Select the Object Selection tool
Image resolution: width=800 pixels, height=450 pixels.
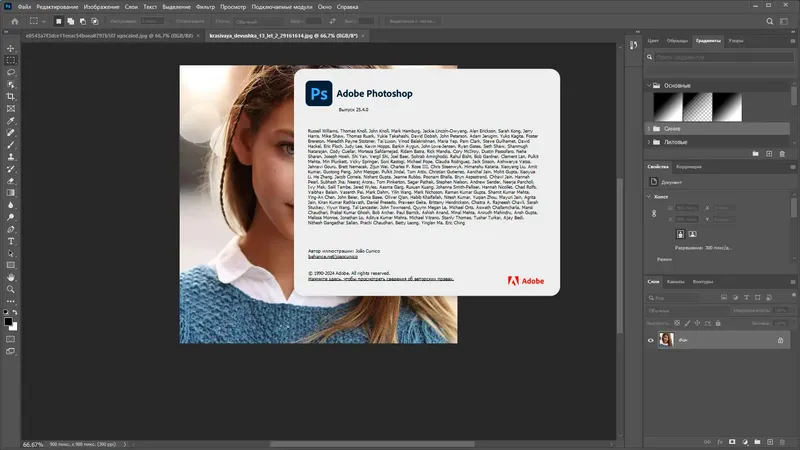11,84
